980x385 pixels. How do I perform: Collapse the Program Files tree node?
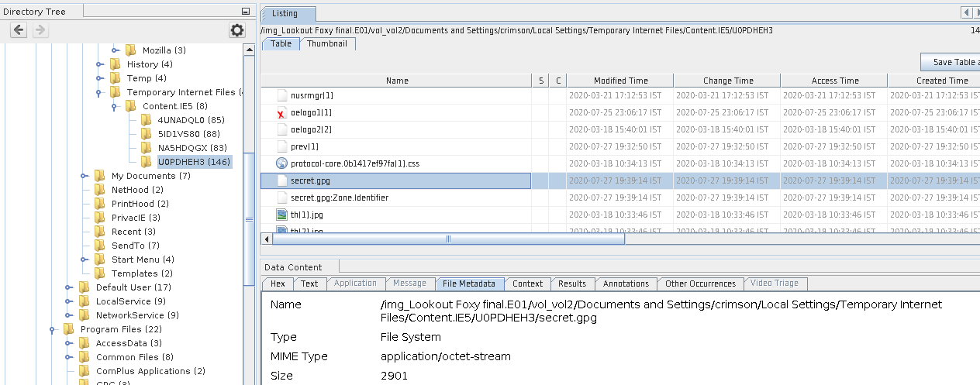point(53,329)
